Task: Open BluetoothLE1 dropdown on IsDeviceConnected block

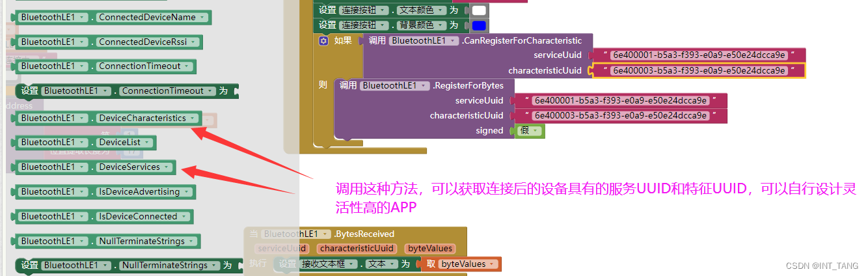Action: pos(53,217)
